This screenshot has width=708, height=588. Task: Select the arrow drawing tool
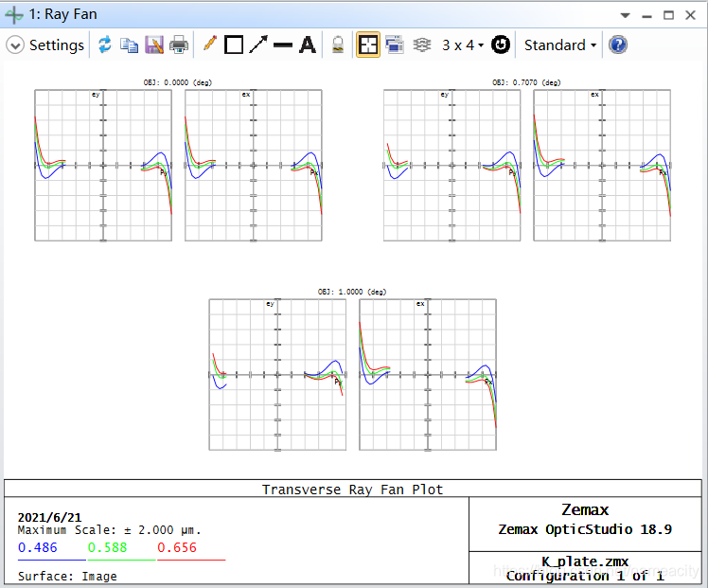coord(258,45)
